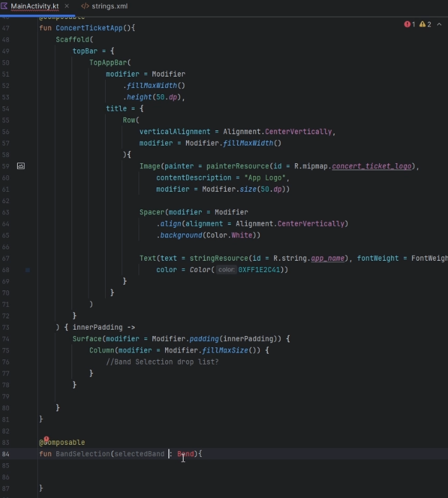Click '.height' call on line 53
Screen dimensions: 448x498
click(x=137, y=97)
